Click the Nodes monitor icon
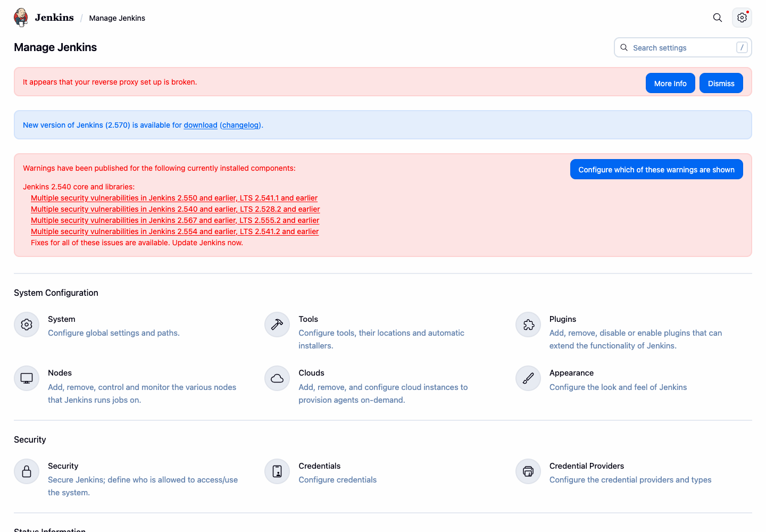 pos(27,378)
